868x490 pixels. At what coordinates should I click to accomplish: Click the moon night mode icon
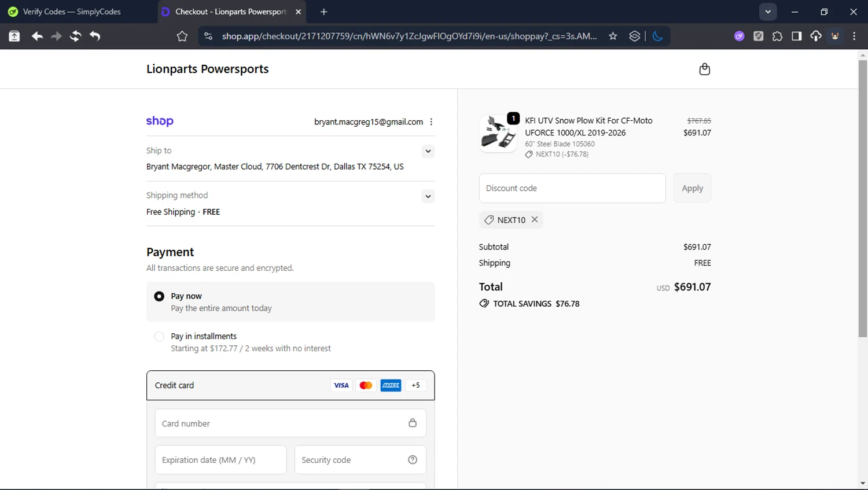coord(657,36)
